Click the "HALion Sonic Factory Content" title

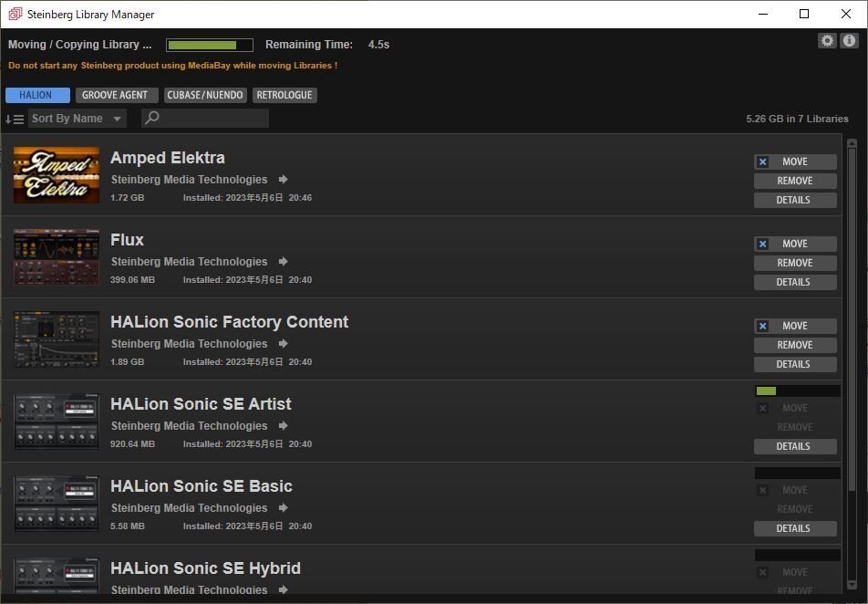pyautogui.click(x=229, y=322)
